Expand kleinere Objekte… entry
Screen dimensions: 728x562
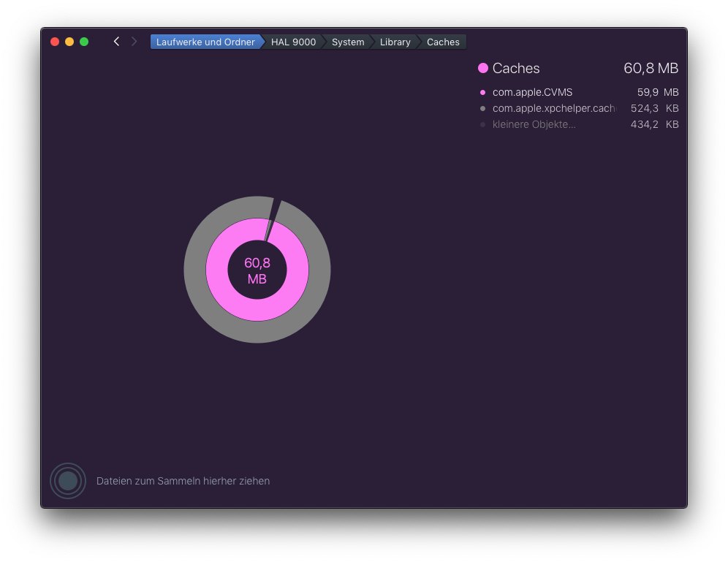(x=534, y=124)
